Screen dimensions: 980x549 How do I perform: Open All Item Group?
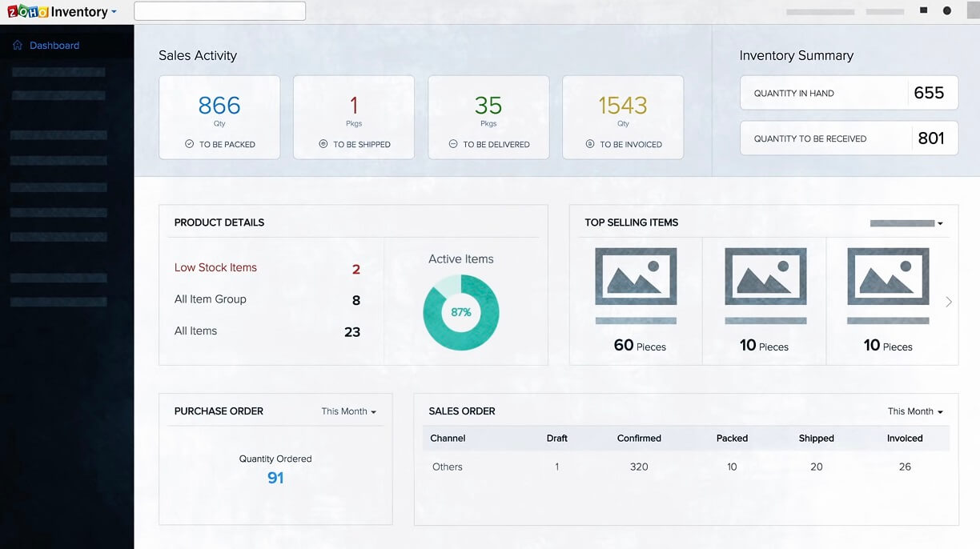[x=209, y=299]
